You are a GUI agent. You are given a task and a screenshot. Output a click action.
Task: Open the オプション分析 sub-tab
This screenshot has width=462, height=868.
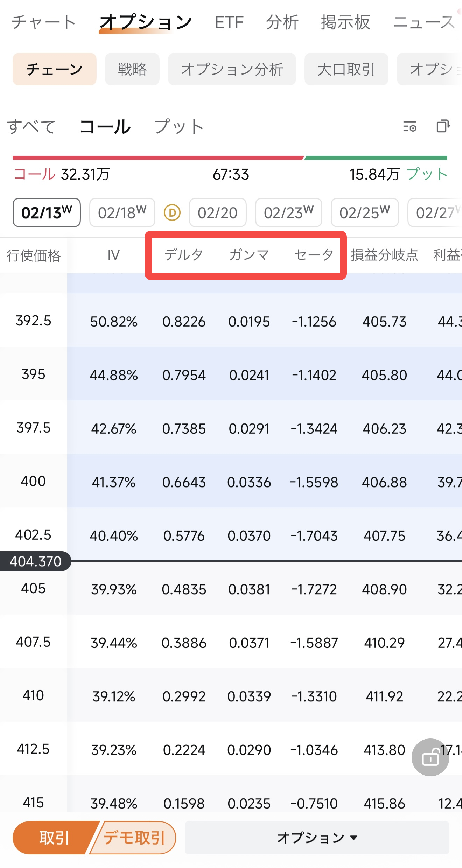232,69
